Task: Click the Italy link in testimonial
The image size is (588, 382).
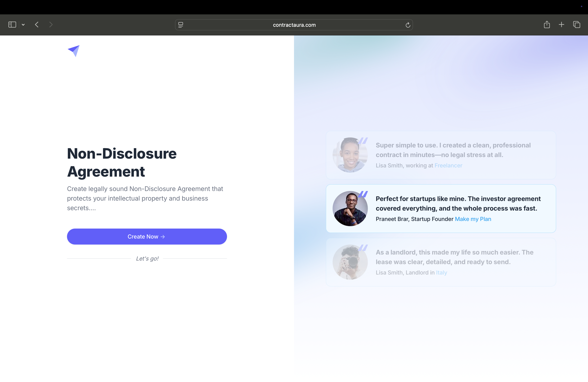Action: (x=441, y=273)
